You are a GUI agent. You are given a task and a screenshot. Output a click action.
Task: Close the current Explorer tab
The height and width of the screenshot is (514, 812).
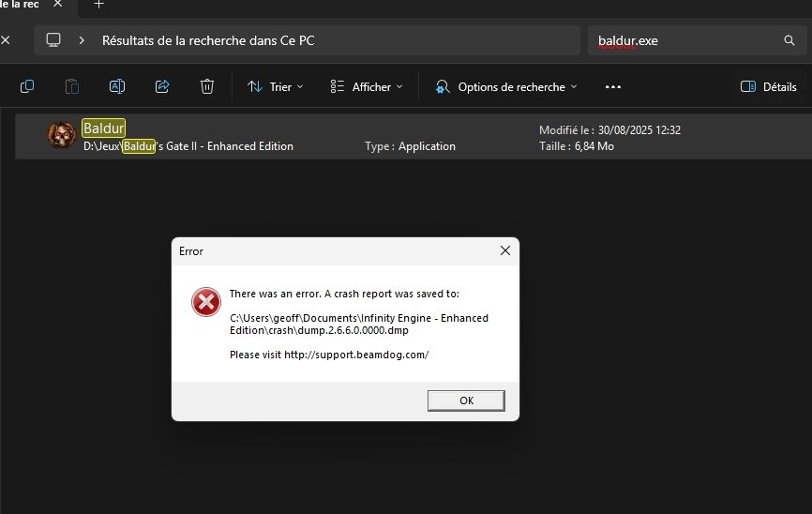coord(58,4)
